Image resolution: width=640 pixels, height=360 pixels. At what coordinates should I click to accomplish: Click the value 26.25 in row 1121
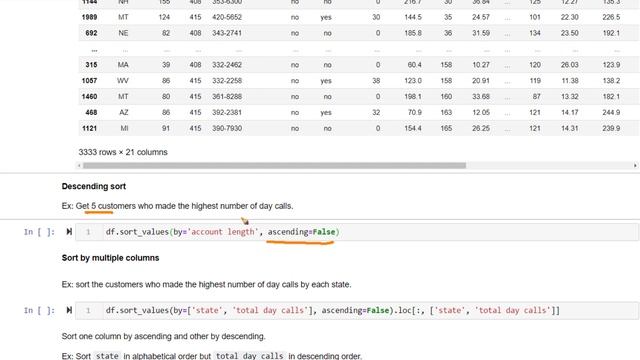[x=481, y=128]
